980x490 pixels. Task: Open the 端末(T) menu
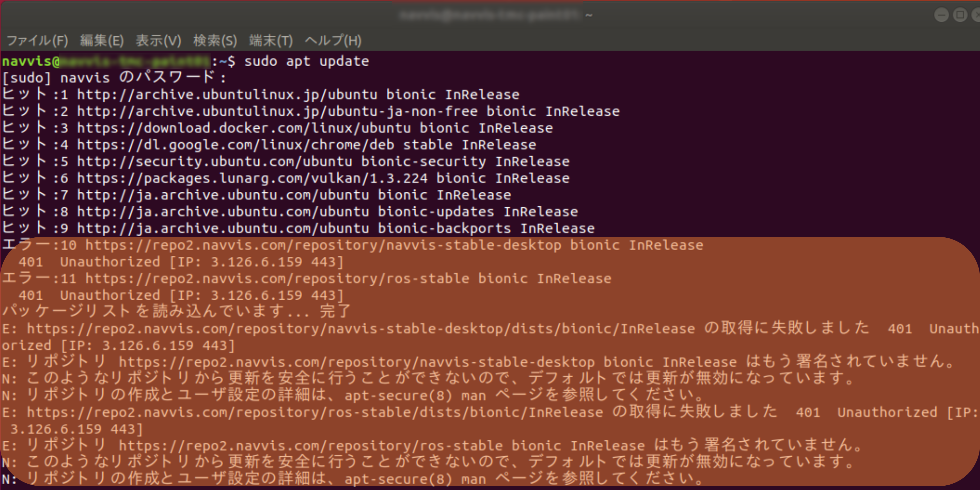pos(271,40)
